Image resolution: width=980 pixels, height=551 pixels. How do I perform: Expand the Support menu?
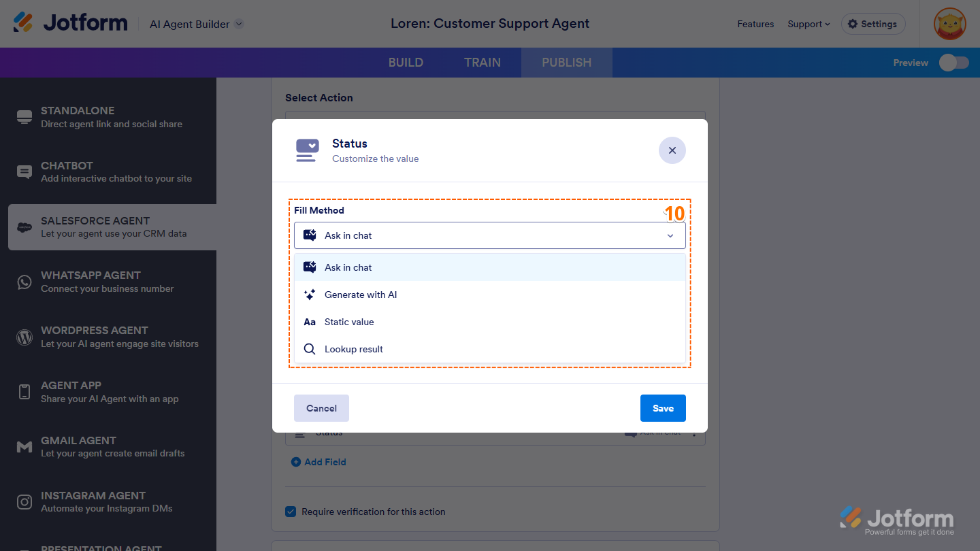click(x=808, y=24)
